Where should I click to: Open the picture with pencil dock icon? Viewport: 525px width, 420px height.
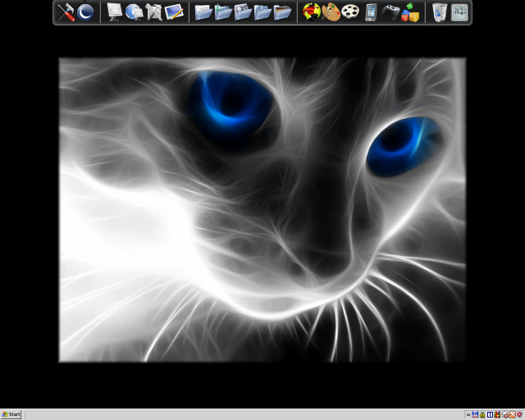pyautogui.click(x=174, y=12)
